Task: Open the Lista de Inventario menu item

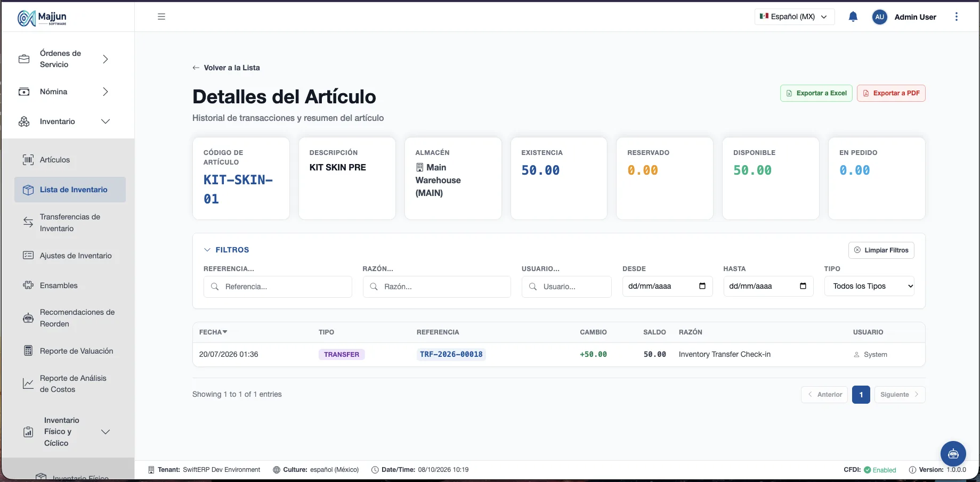Action: [70, 190]
